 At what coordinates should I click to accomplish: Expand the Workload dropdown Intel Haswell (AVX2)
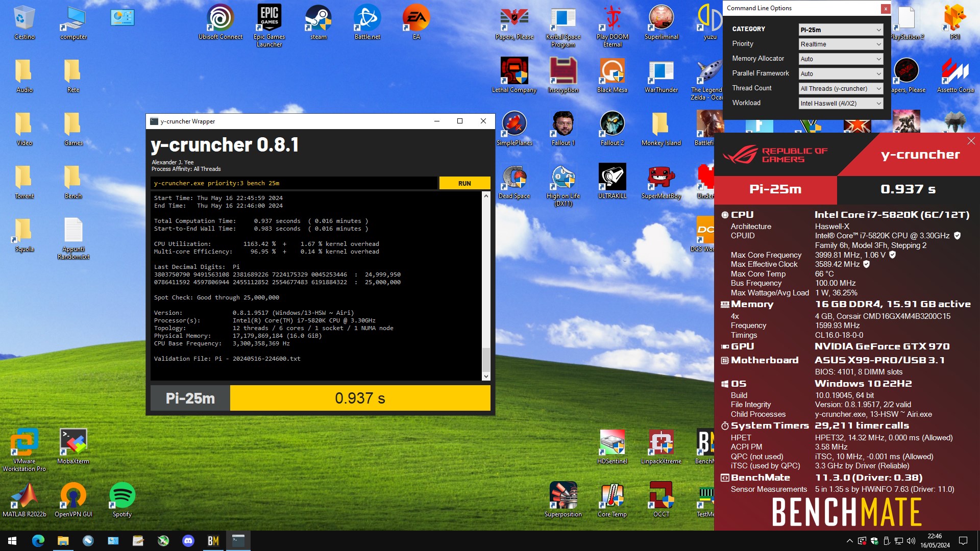click(841, 104)
